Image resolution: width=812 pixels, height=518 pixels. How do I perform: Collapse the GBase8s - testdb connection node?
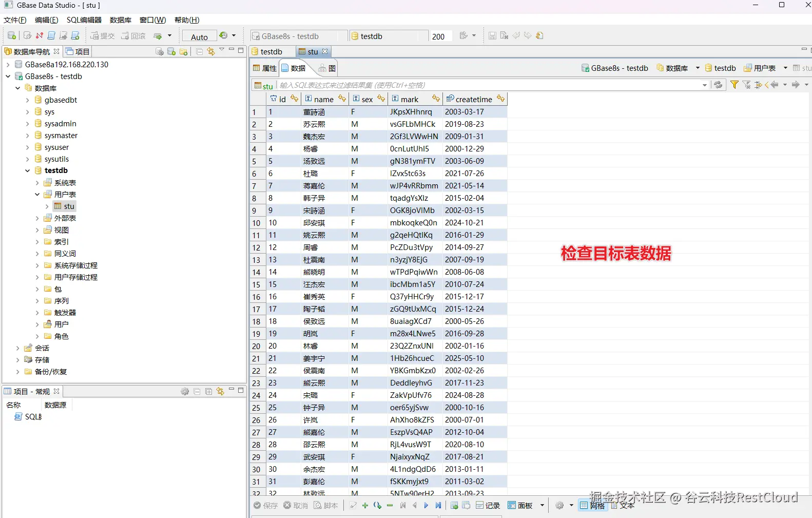click(x=8, y=76)
